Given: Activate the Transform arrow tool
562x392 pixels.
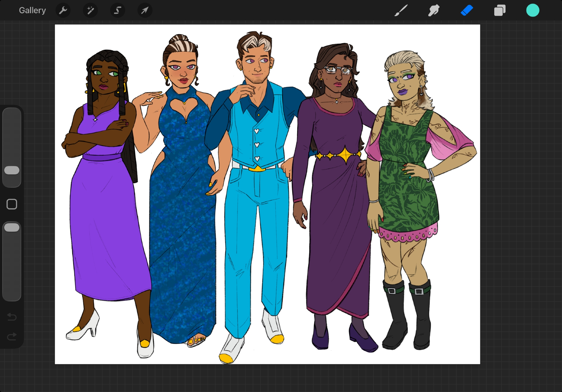Looking at the screenshot, I should 145,11.
